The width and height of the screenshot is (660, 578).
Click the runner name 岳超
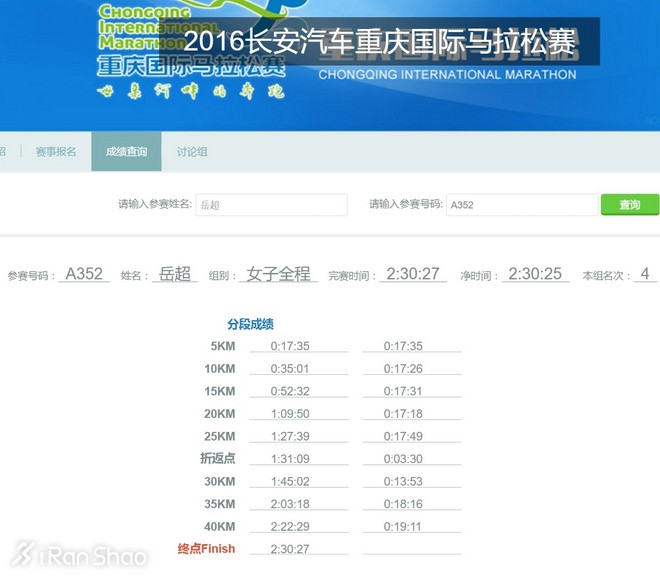(175, 274)
